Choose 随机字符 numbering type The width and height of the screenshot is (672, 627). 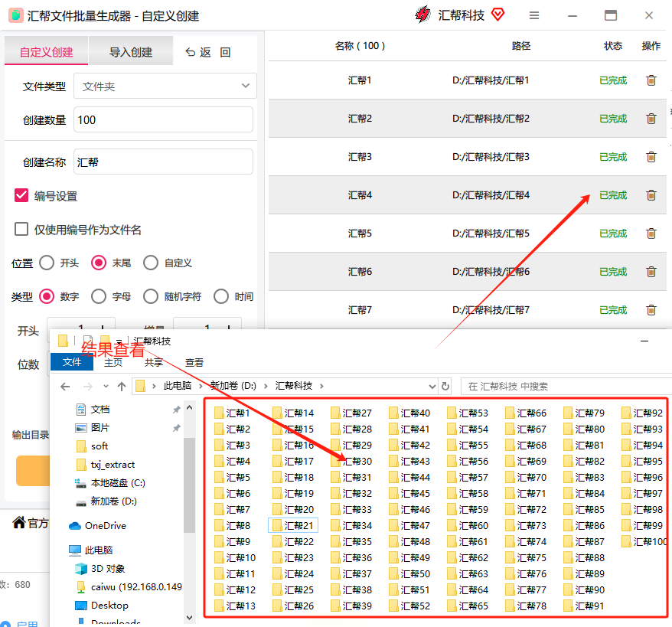[x=151, y=296]
